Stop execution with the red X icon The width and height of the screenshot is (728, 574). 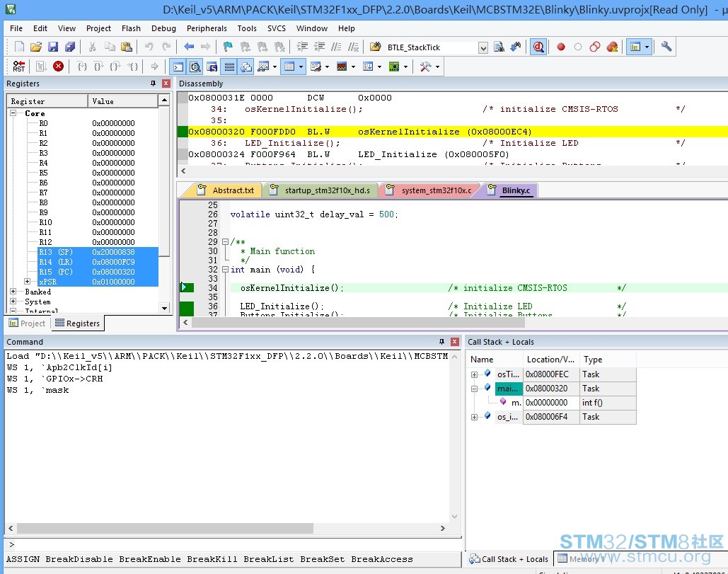pos(58,67)
